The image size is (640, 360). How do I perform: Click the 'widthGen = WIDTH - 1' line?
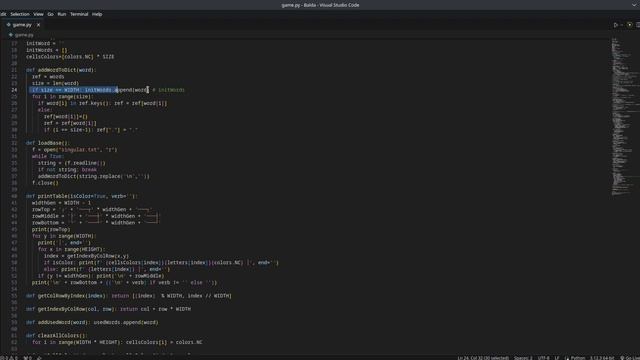(62, 203)
